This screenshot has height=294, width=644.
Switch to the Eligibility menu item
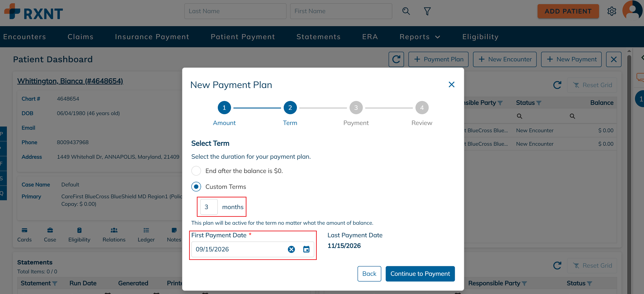[x=480, y=37]
